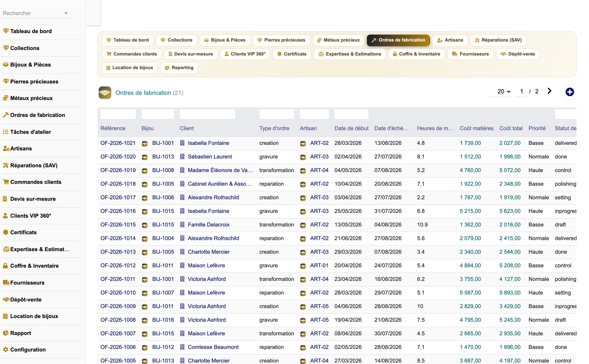This screenshot has width=589, height=364.
Task: Sort by the Référence column header
Action: (x=113, y=128)
